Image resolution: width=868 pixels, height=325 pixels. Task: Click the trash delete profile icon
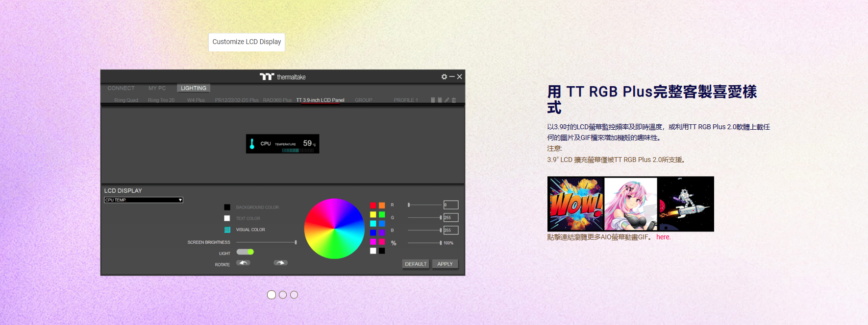(454, 100)
